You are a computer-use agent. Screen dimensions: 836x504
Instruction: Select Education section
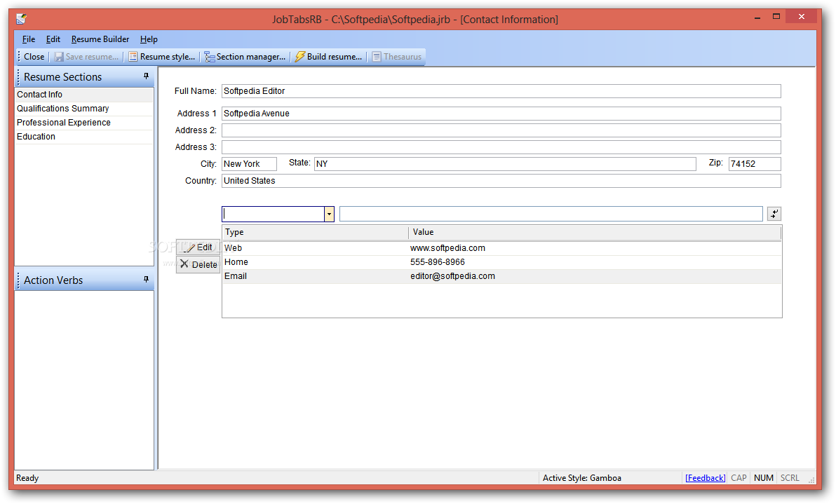(x=84, y=137)
